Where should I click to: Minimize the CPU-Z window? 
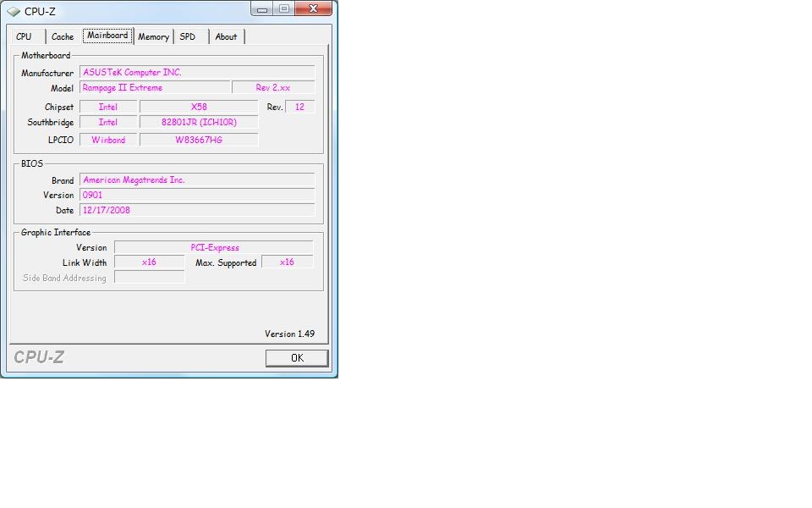point(262,8)
